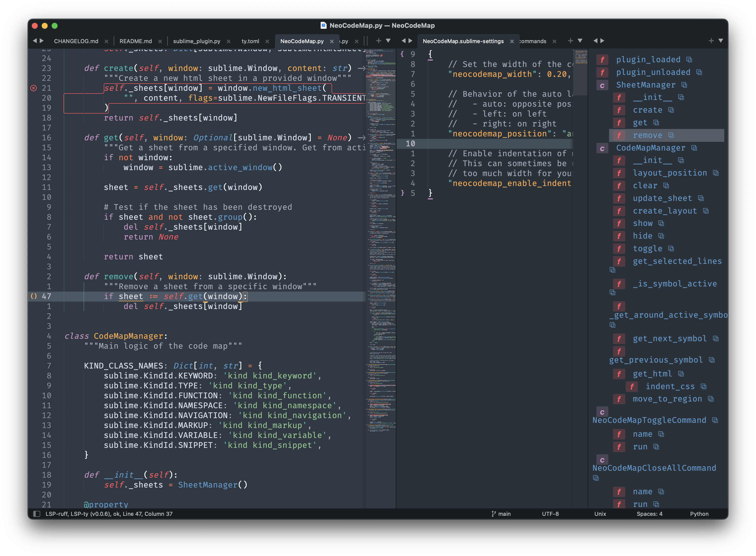Switch to the CHANGELOG.md tab

tap(76, 41)
